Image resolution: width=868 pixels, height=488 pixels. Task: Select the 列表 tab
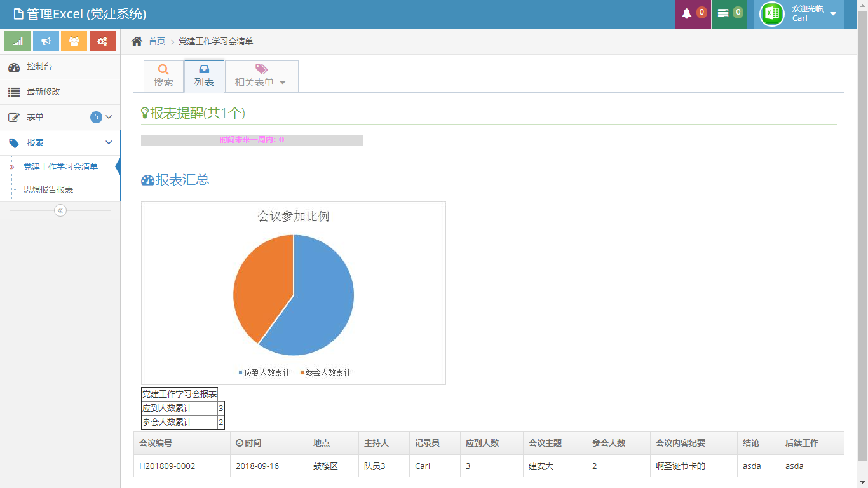click(204, 76)
